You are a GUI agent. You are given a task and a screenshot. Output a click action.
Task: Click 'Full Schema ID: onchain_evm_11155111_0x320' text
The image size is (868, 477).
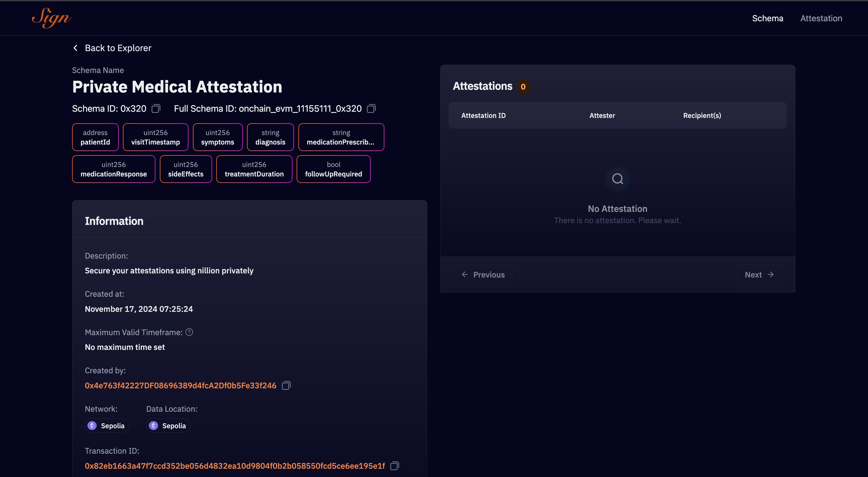pos(268,108)
